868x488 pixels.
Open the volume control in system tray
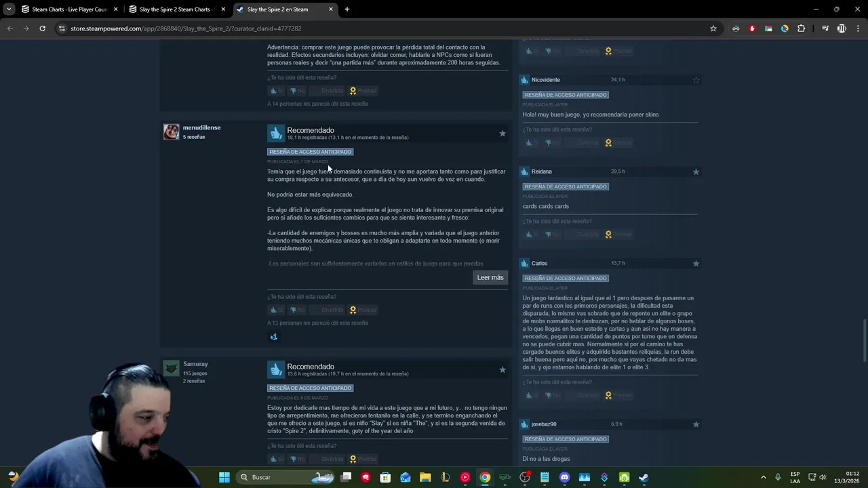pyautogui.click(x=823, y=477)
